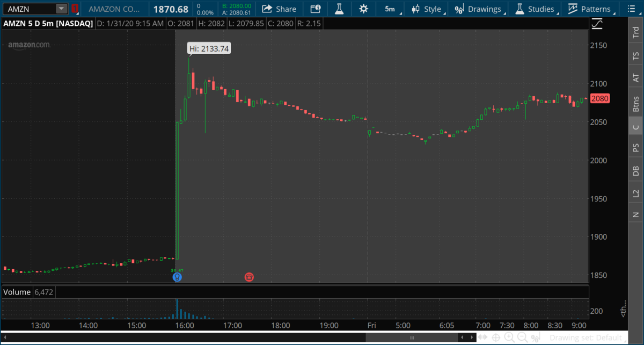
Task: Click the ask price A: 2080.61
Action: point(237,12)
